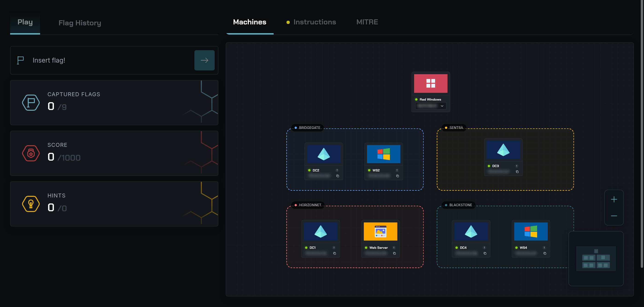Copy the Web Server IP address
This screenshot has height=307, width=644.
click(394, 254)
